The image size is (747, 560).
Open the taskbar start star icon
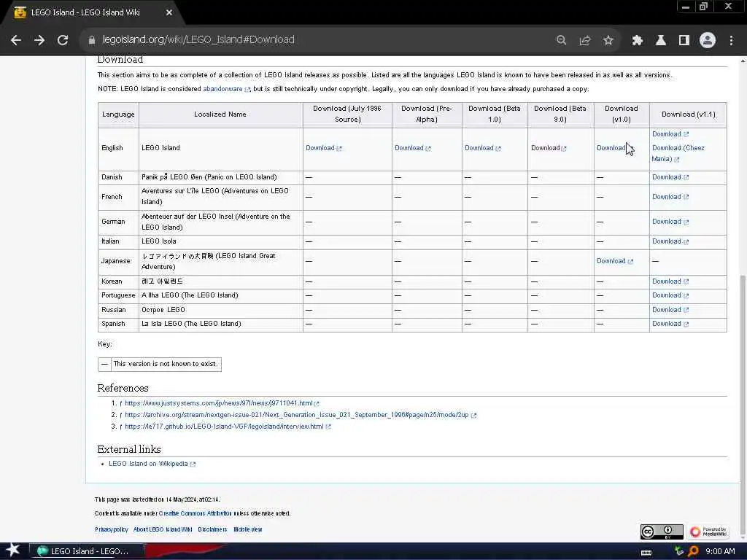tap(13, 551)
